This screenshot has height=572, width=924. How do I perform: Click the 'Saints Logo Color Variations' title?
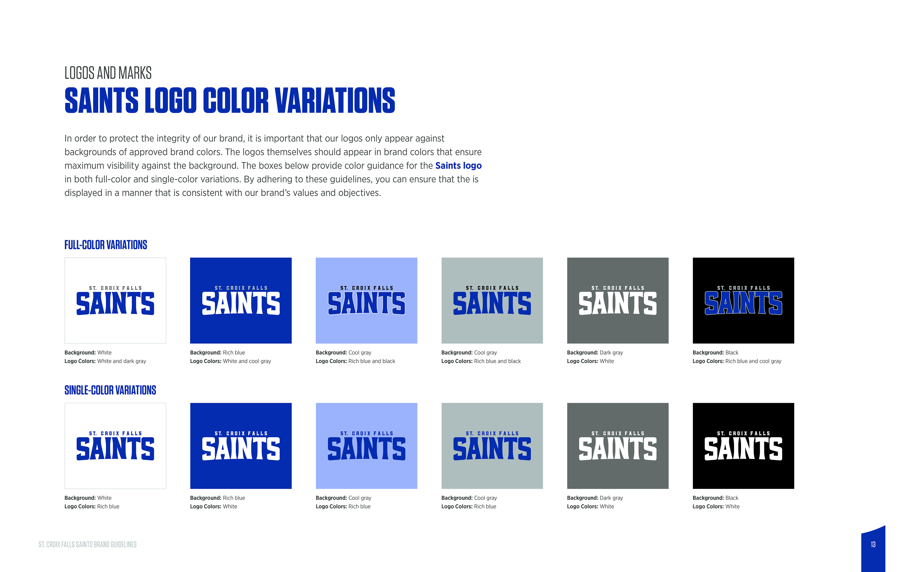point(229,100)
